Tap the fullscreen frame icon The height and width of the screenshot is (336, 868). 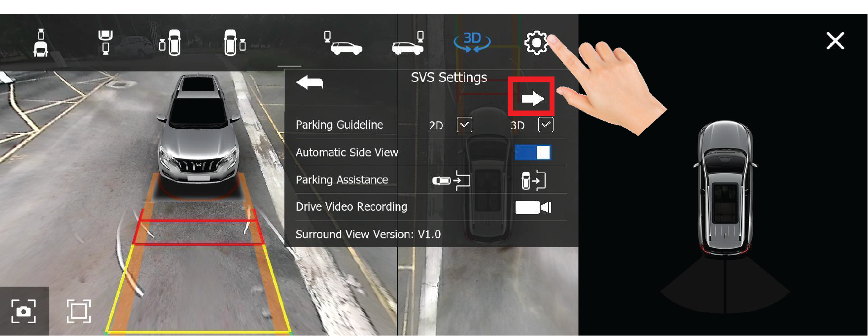79,311
